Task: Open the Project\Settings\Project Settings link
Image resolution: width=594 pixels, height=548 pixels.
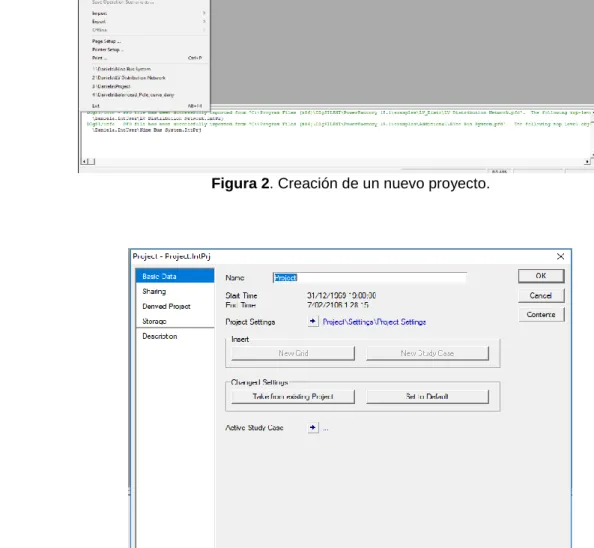Action: [x=374, y=322]
